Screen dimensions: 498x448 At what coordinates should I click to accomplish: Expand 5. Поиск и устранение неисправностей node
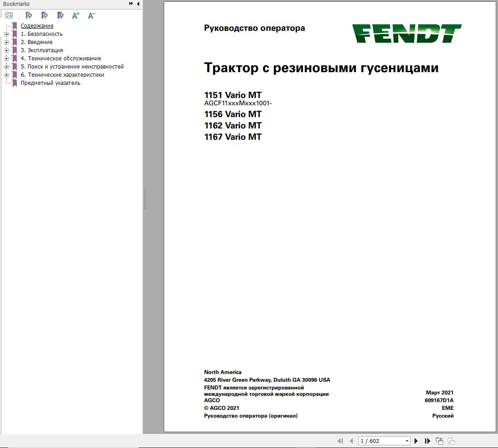coord(6,67)
